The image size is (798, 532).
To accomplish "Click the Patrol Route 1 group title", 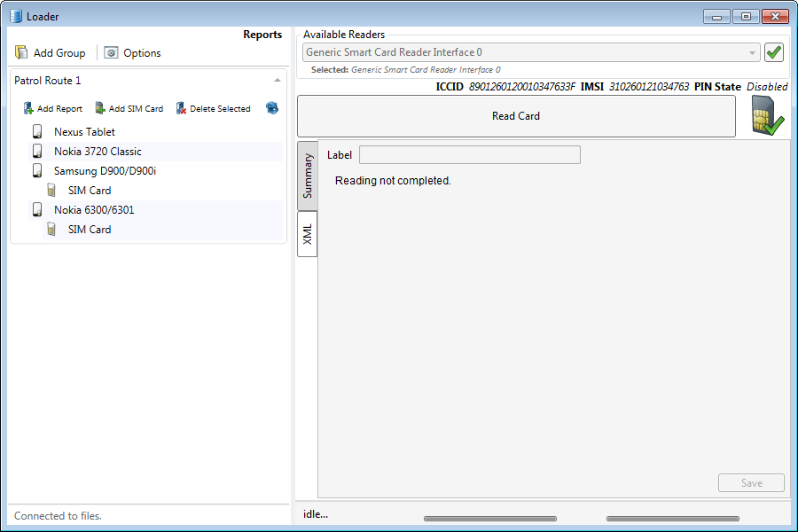I will point(47,81).
